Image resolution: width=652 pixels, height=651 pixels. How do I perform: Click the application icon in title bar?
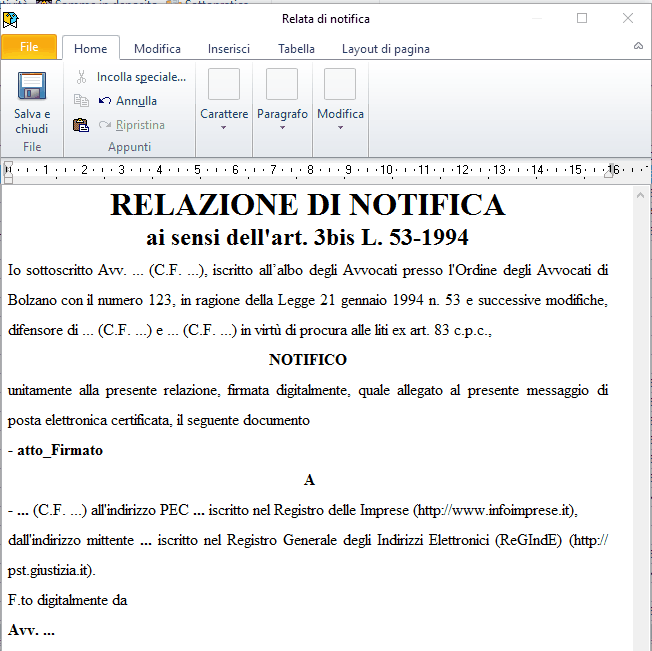coord(10,19)
